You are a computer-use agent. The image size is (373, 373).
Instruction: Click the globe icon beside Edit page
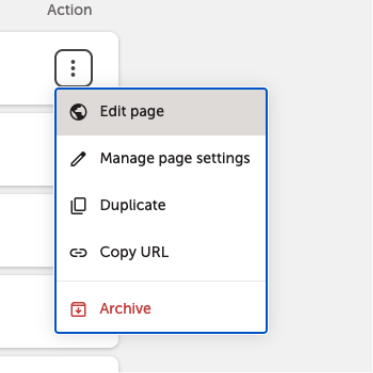coord(78,112)
